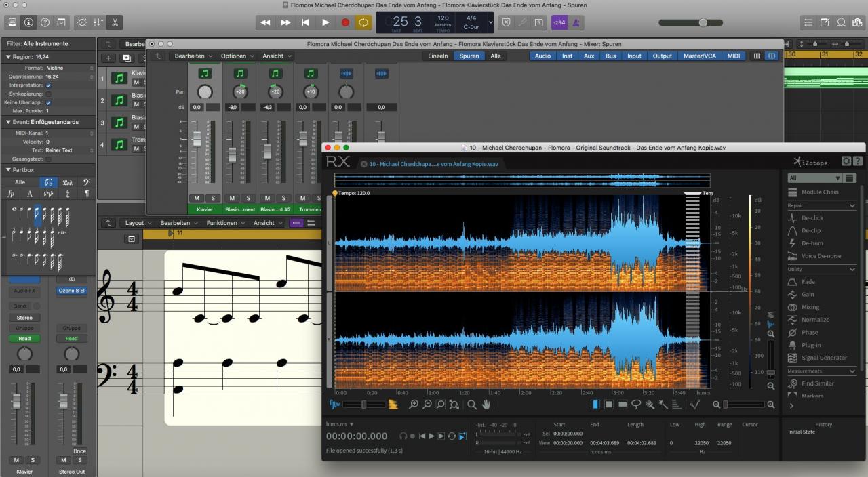The height and width of the screenshot is (477, 868).
Task: Toggle Bus channel filter in Mixer
Action: [611, 56]
